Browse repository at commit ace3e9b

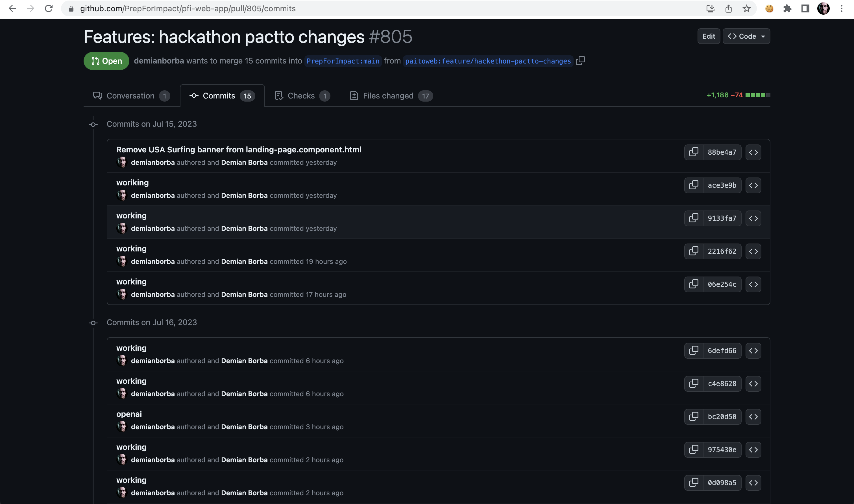753,185
